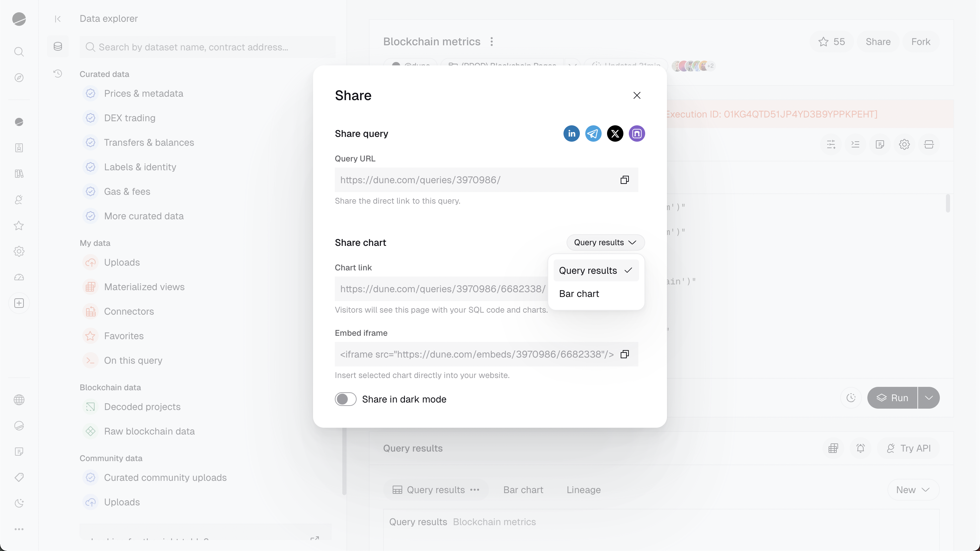Open Prices & metadata curated data

(132, 93)
